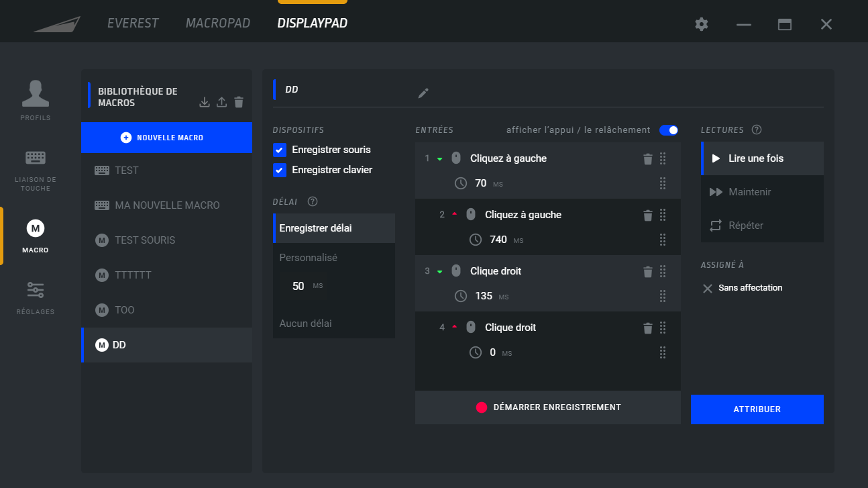Image resolution: width=868 pixels, height=488 pixels.
Task: Click help icon next to Lectures
Action: tap(757, 130)
